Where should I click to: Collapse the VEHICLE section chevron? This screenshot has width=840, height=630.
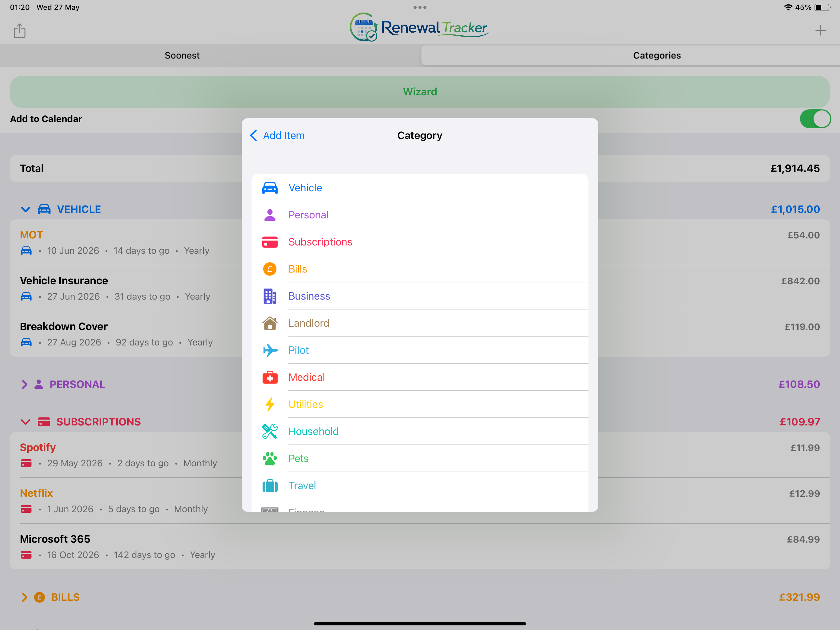[26, 209]
